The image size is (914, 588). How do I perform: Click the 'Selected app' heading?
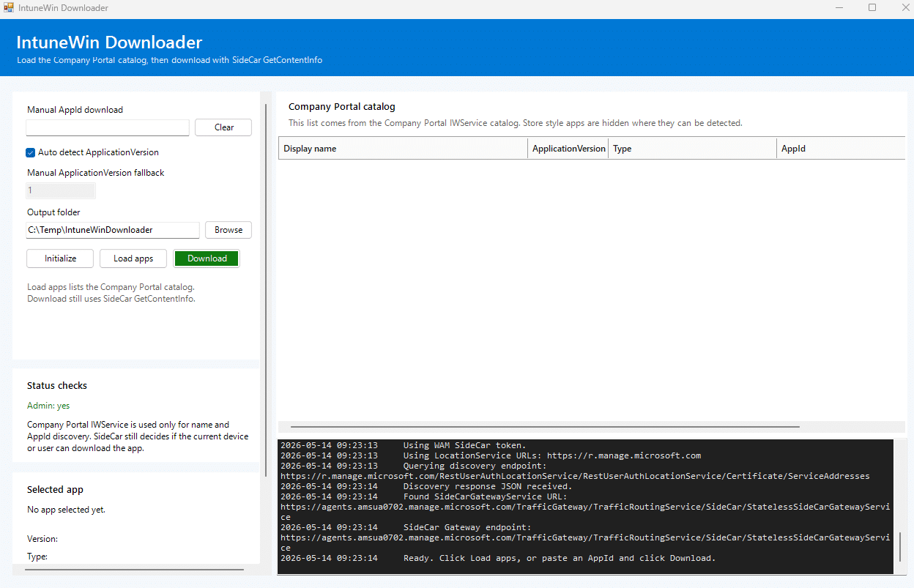click(x=55, y=489)
